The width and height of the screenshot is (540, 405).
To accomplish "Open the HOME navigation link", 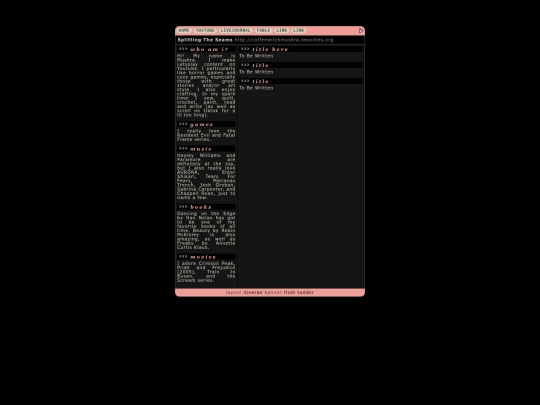I will [x=184, y=31].
